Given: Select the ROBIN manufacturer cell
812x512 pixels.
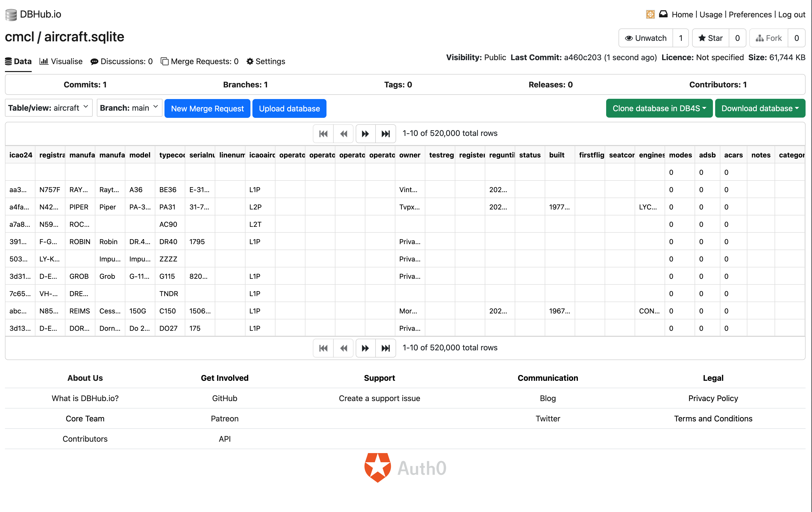Looking at the screenshot, I should point(80,242).
